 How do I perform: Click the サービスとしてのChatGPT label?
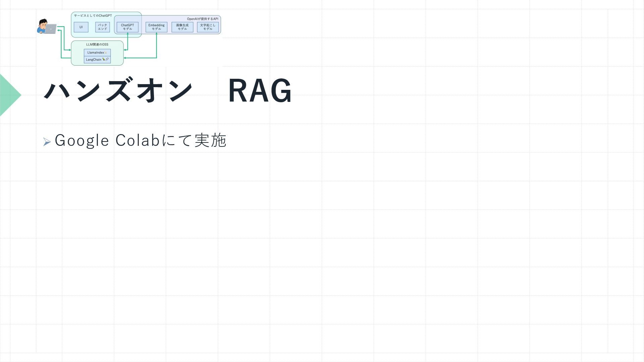[x=93, y=16]
